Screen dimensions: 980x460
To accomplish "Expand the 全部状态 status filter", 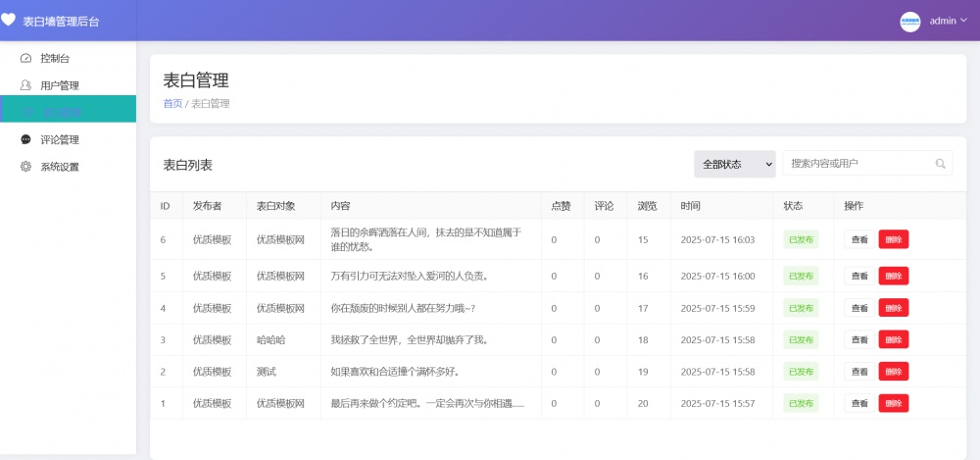I will (x=735, y=164).
